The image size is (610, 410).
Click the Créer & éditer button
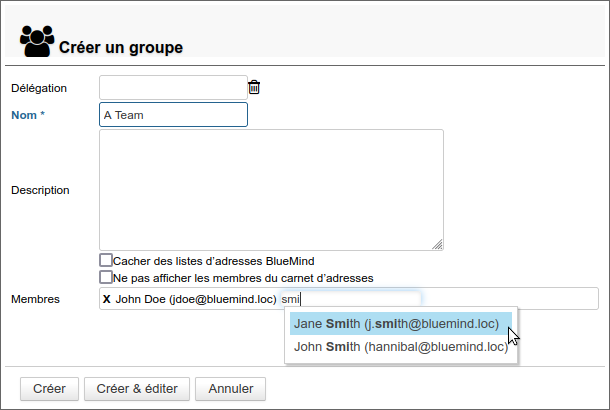pyautogui.click(x=135, y=388)
